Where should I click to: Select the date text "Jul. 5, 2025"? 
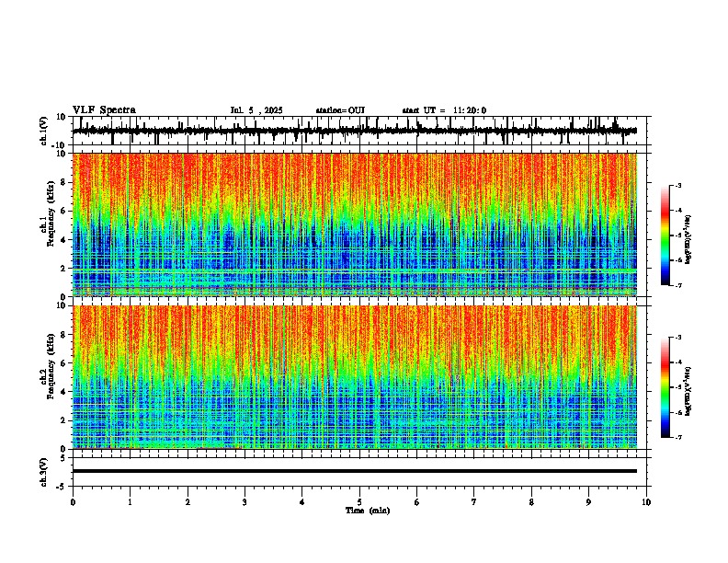(256, 110)
